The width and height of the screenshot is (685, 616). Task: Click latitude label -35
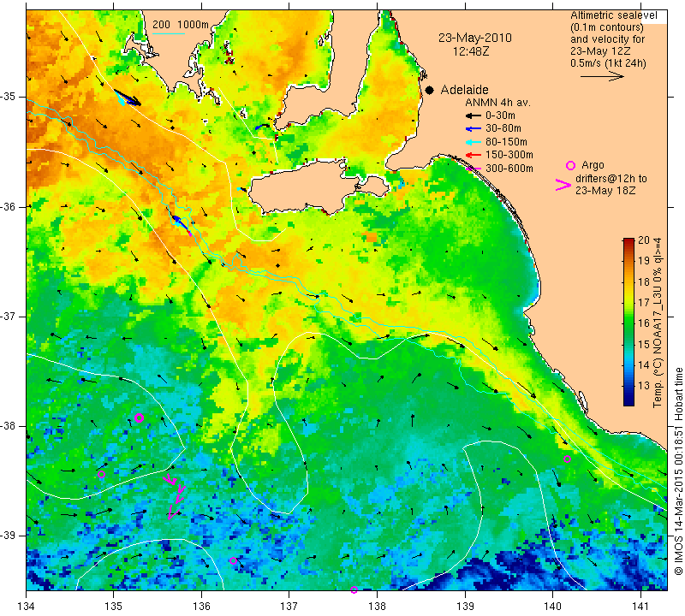tap(9, 97)
